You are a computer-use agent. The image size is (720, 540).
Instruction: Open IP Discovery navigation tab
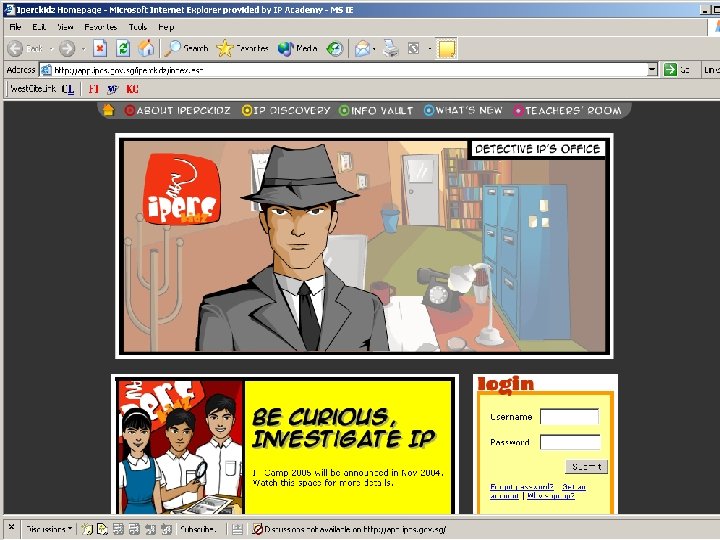[286, 111]
